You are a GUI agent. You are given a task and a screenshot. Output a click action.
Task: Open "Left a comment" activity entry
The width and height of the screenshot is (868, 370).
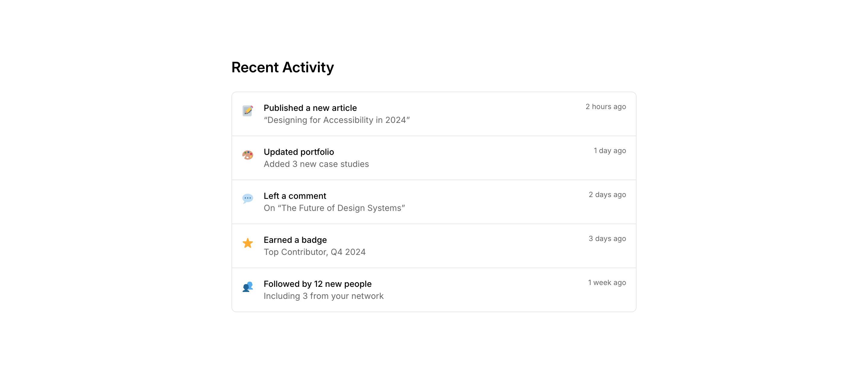pyautogui.click(x=295, y=196)
